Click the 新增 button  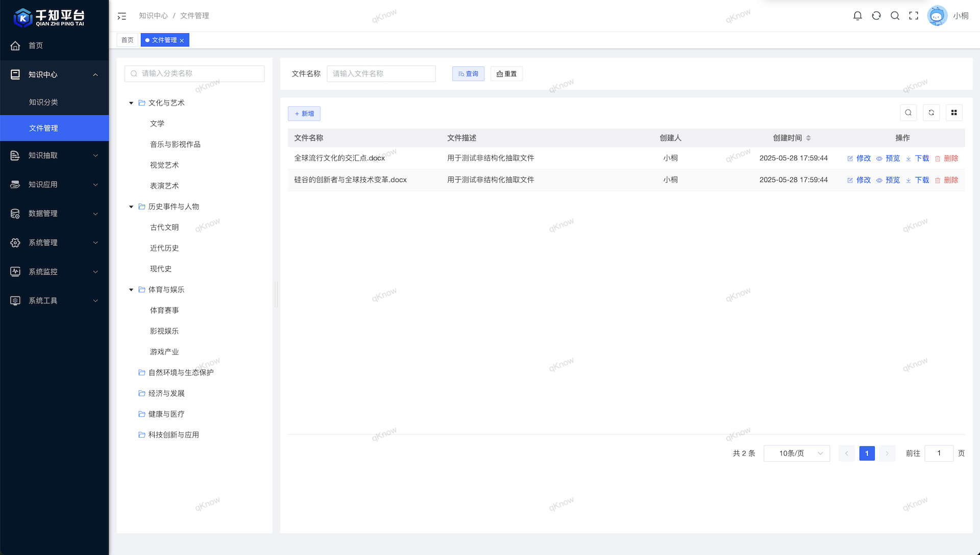(x=304, y=114)
